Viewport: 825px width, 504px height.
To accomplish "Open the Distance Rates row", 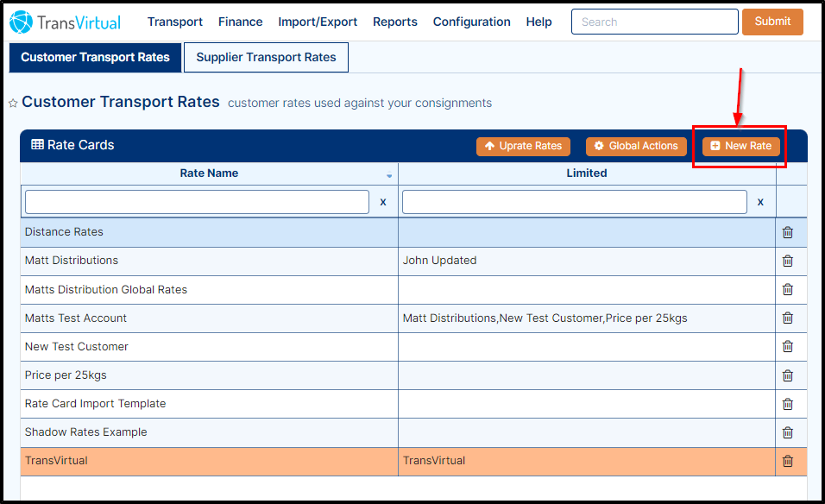I will [x=413, y=232].
